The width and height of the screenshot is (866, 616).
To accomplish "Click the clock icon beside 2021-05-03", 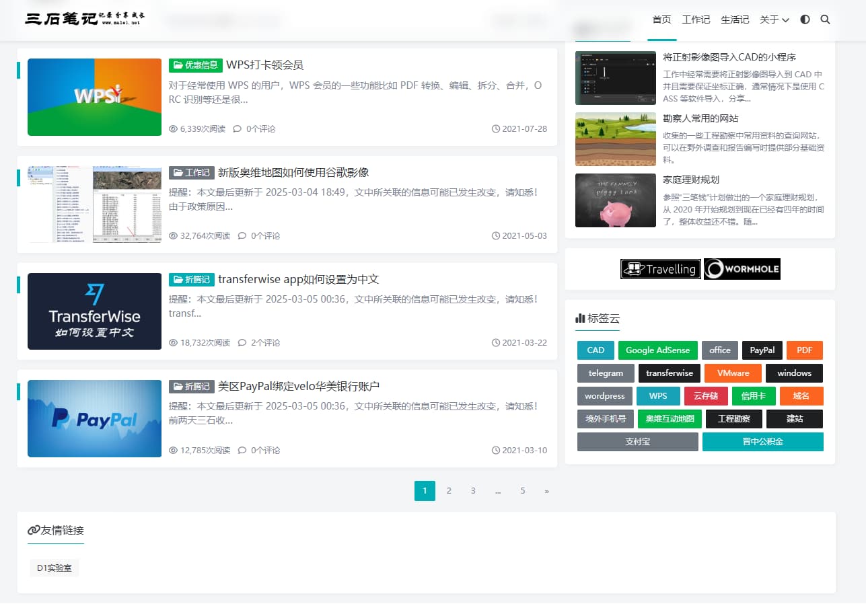I will click(x=496, y=235).
